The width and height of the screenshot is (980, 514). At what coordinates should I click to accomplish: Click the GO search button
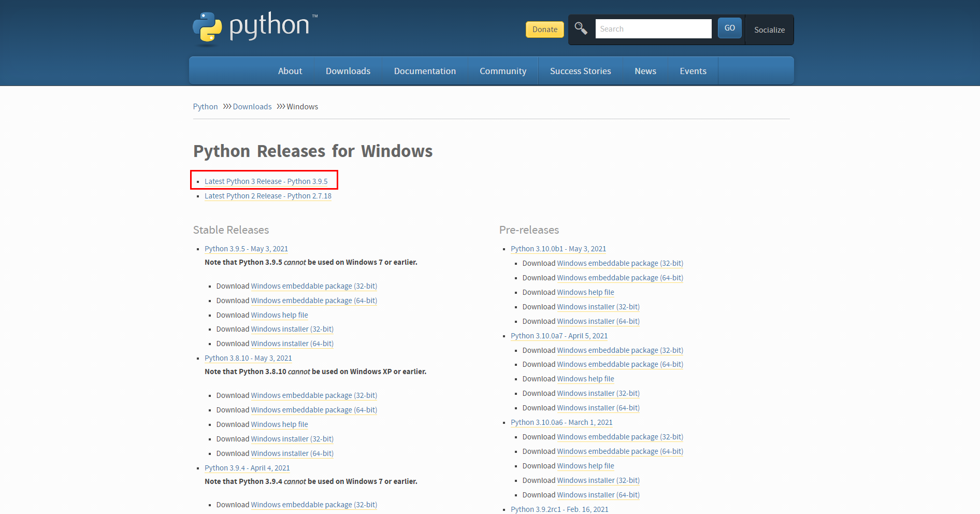pyautogui.click(x=729, y=28)
